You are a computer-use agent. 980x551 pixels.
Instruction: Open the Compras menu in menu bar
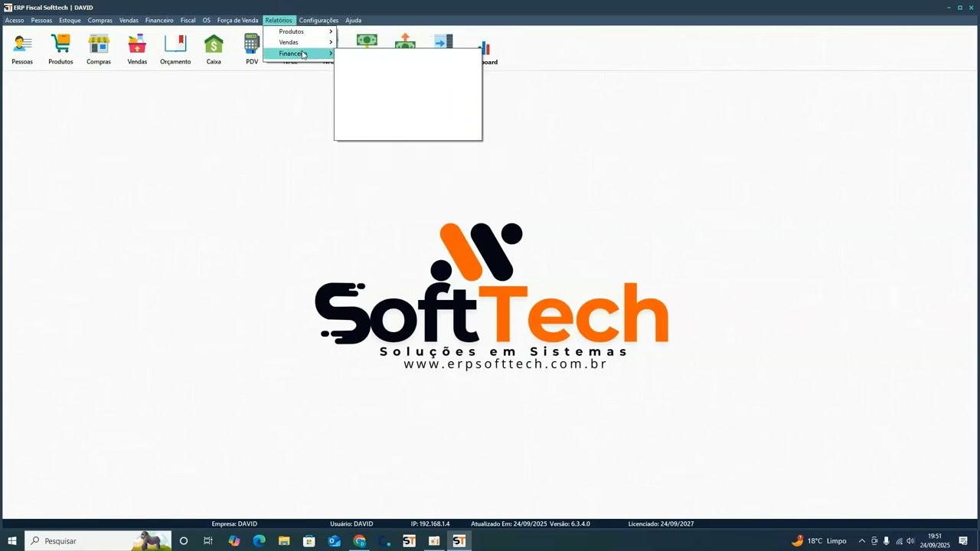pyautogui.click(x=100, y=21)
